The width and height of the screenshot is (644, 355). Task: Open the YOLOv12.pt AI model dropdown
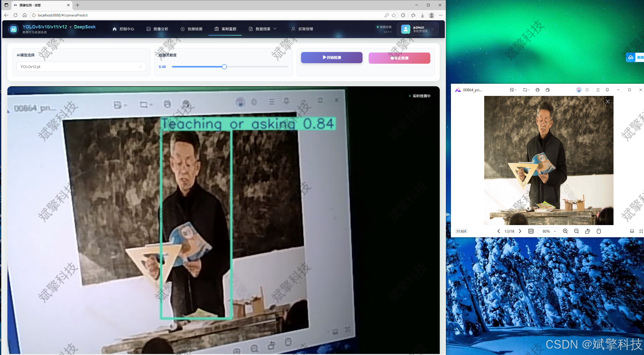[x=81, y=67]
